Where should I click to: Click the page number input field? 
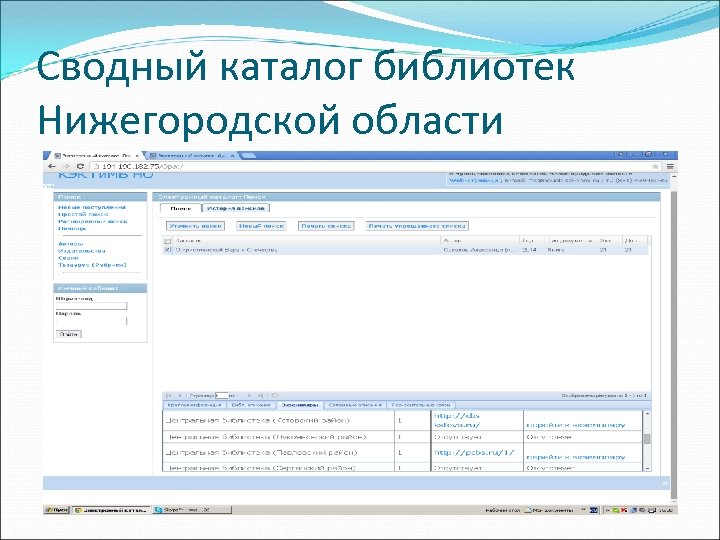pyautogui.click(x=222, y=395)
